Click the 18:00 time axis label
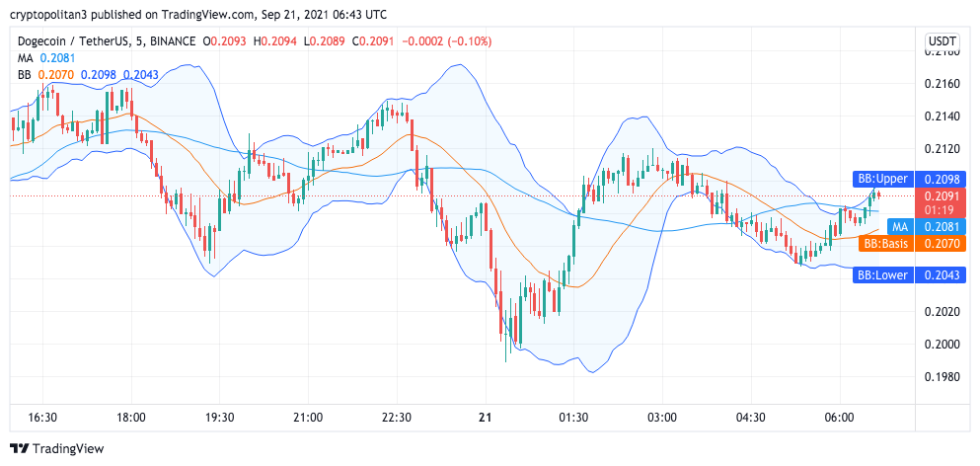Screen dimensions: 980x466 point(131,418)
